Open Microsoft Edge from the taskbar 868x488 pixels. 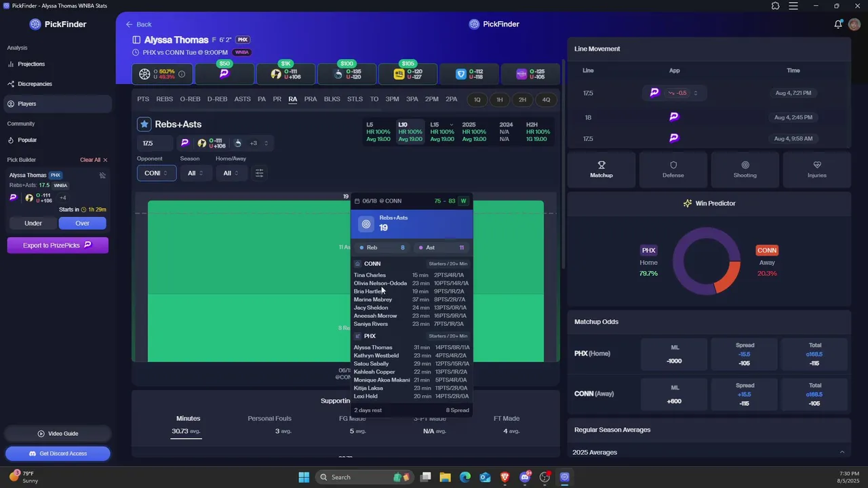tap(465, 477)
